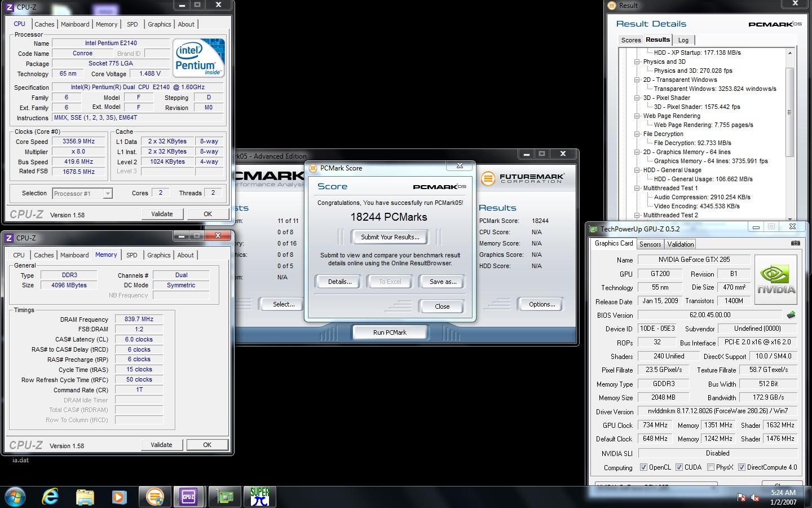The height and width of the screenshot is (508, 812).
Task: Open SPD tab in lower CPU-Z window
Action: tap(132, 255)
